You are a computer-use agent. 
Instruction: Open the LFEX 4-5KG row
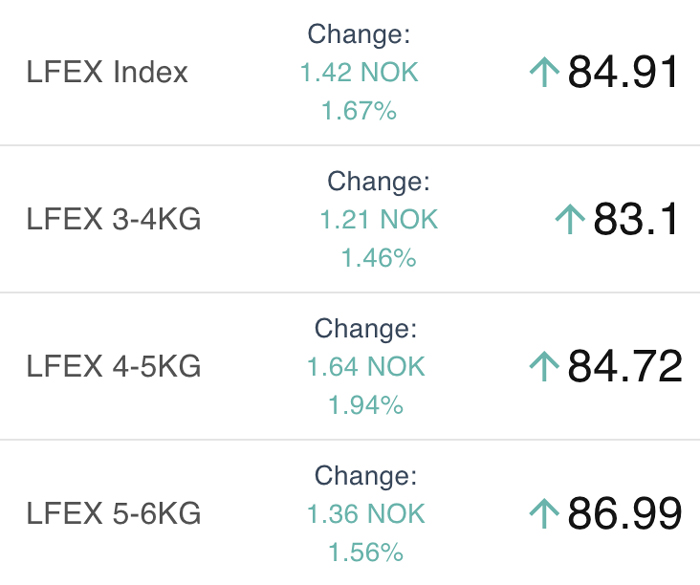point(350,366)
